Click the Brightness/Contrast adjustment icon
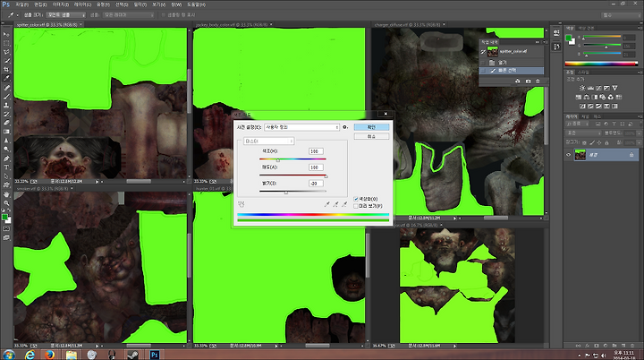This screenshot has width=644, height=360. [x=582, y=88]
